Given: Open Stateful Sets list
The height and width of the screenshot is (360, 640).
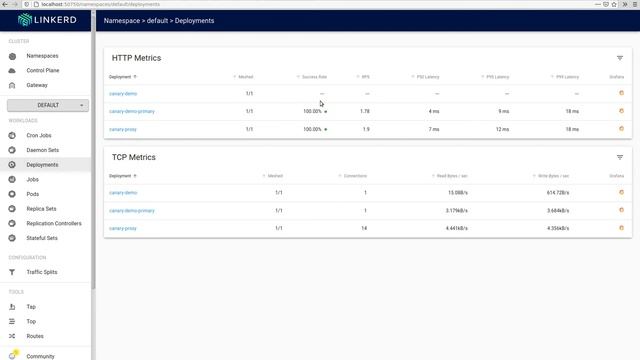Looking at the screenshot, I should coord(42,238).
